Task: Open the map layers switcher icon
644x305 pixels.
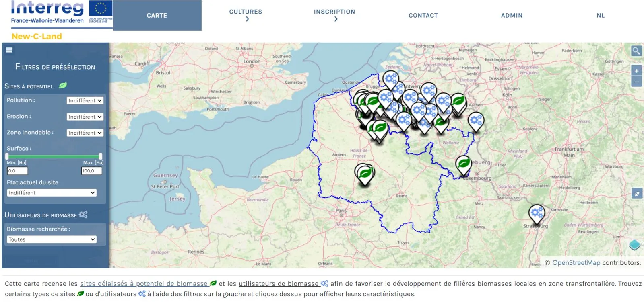Action: [634, 244]
